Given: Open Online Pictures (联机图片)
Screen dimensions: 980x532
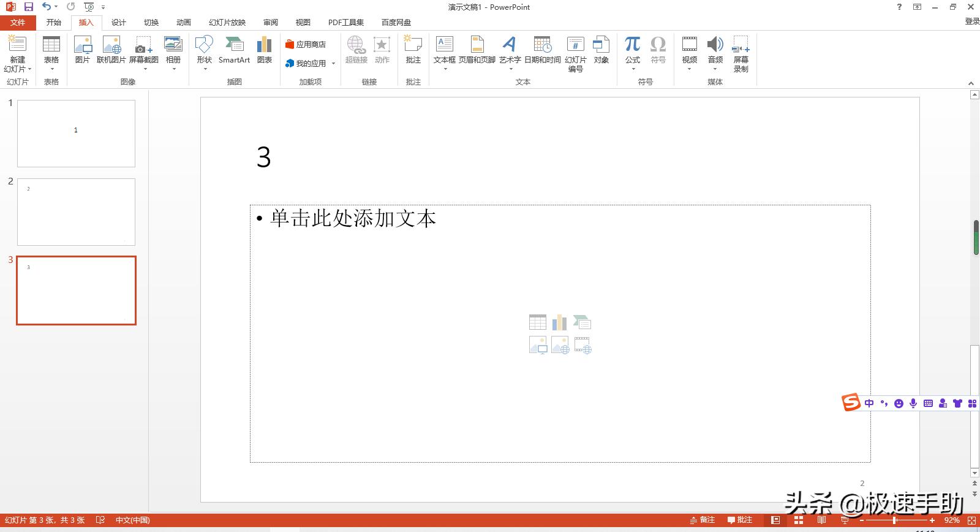Looking at the screenshot, I should pos(111,44).
